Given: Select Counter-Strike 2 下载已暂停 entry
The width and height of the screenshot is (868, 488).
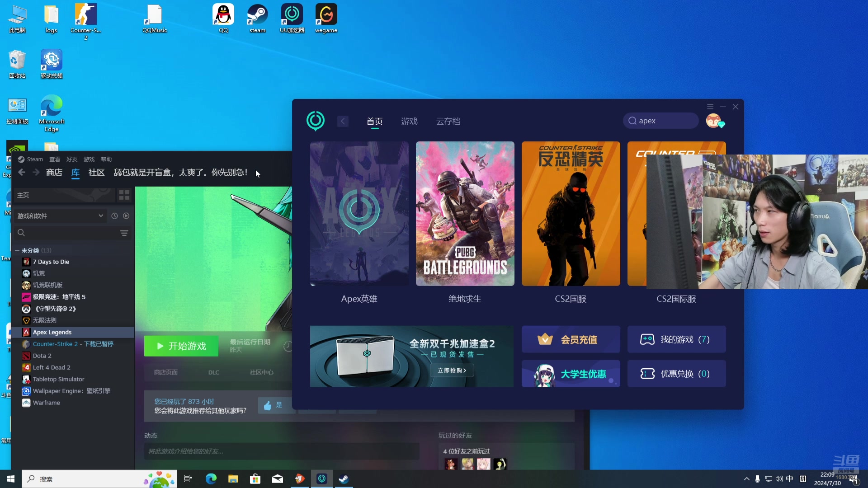Looking at the screenshot, I should pyautogui.click(x=73, y=344).
